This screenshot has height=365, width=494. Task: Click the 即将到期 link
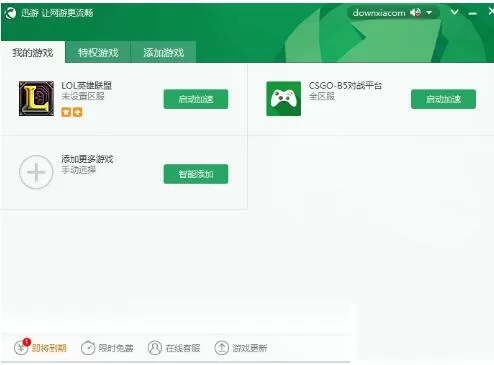coord(49,348)
